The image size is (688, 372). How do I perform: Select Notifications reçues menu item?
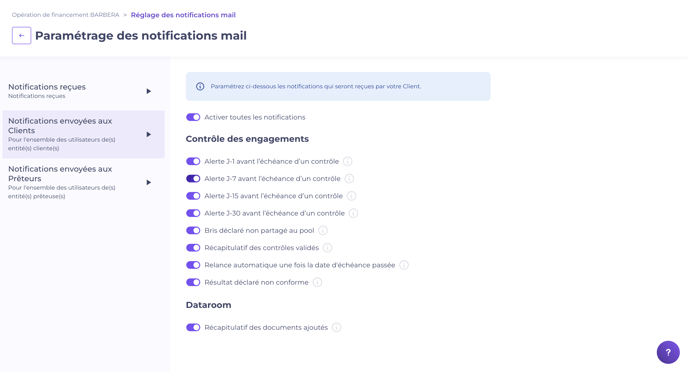coord(83,91)
